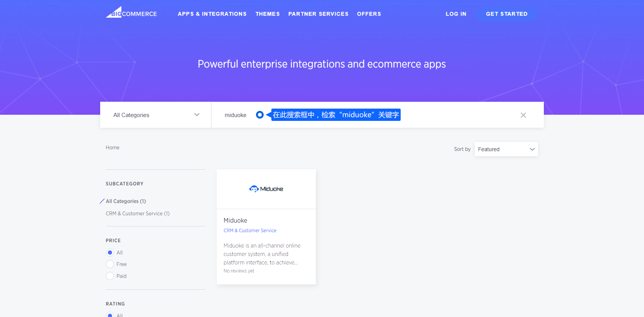Screen dimensions: 644x317
Task: Open Apps & Integrations menu
Action: click(x=212, y=14)
